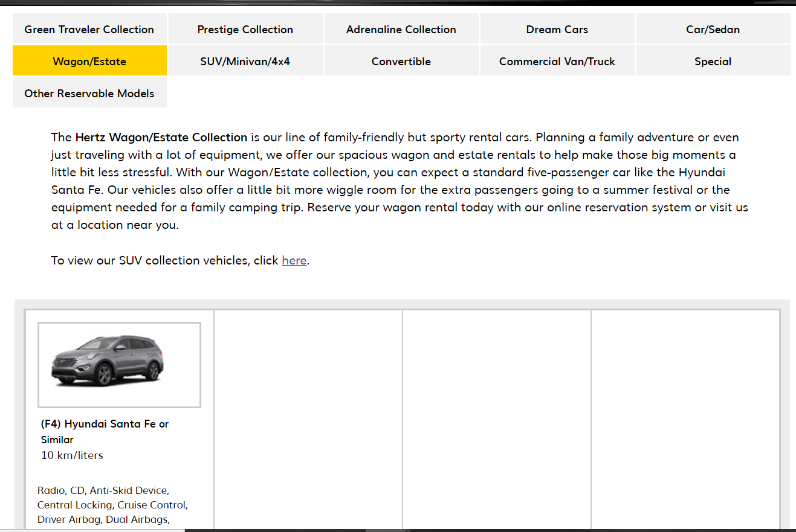Viewport: 796px width, 532px height.
Task: Open the Dream Cars tab
Action: pyautogui.click(x=557, y=29)
